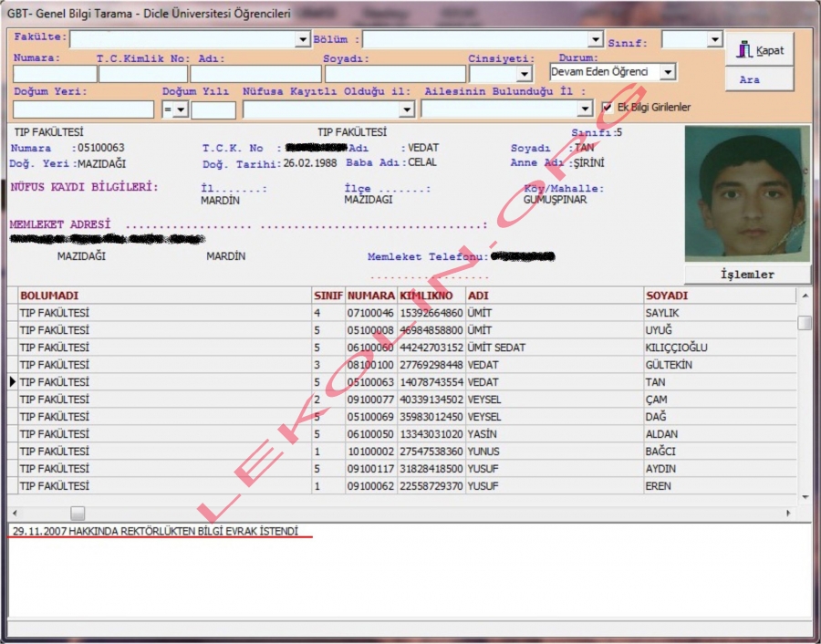Expand the Fakülte dropdown
Image resolution: width=821 pixels, height=644 pixels.
pos(303,40)
